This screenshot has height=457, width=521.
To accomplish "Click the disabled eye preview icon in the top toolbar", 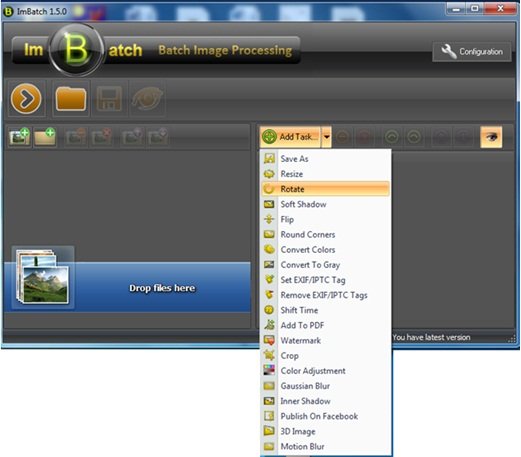I will click(x=147, y=99).
